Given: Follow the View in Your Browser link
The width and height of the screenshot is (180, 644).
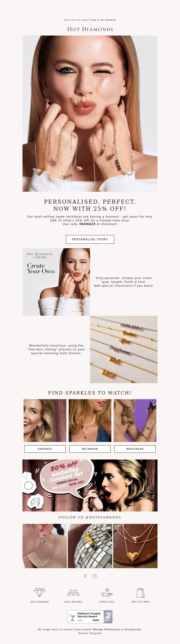Looking at the screenshot, I should [103, 20].
